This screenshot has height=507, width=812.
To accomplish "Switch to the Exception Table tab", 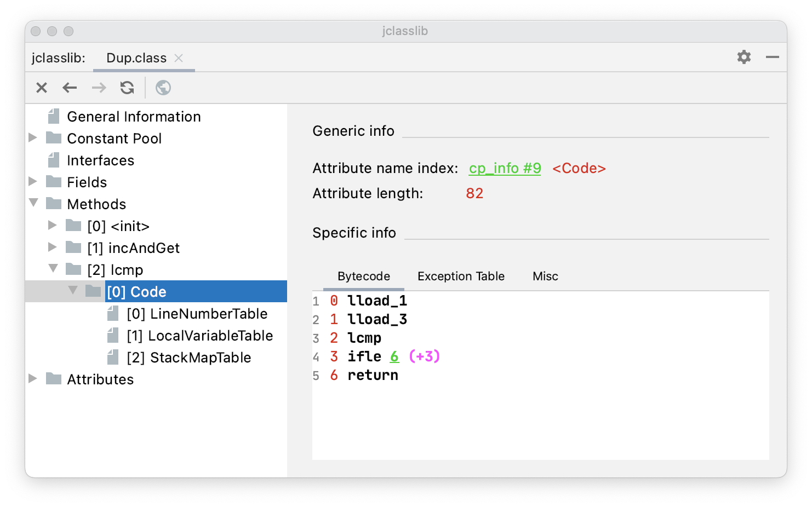I will tap(461, 276).
